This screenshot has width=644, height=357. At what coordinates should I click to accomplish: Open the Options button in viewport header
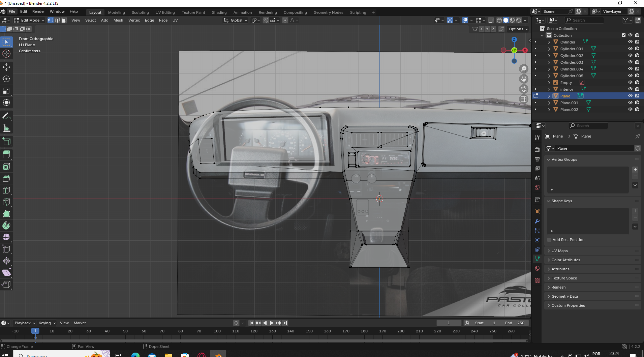pyautogui.click(x=518, y=29)
